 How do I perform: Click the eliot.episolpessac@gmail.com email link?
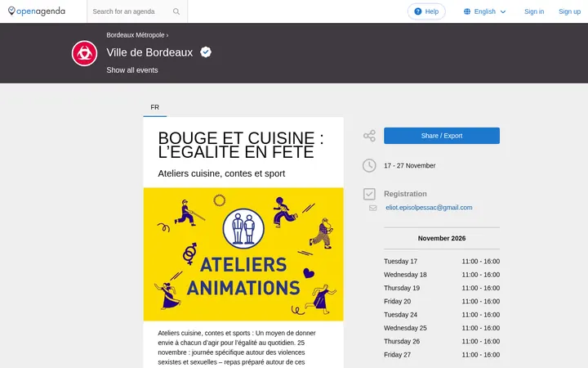tap(429, 208)
